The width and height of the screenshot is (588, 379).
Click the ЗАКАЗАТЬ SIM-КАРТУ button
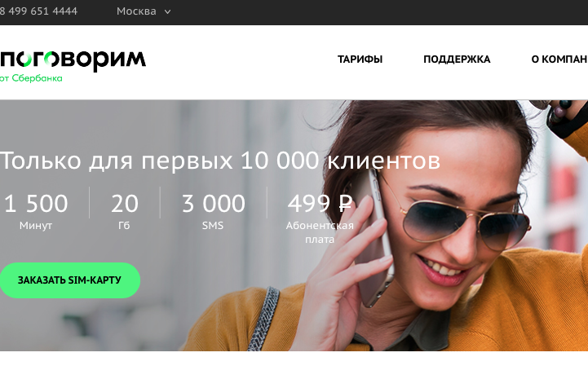70,280
